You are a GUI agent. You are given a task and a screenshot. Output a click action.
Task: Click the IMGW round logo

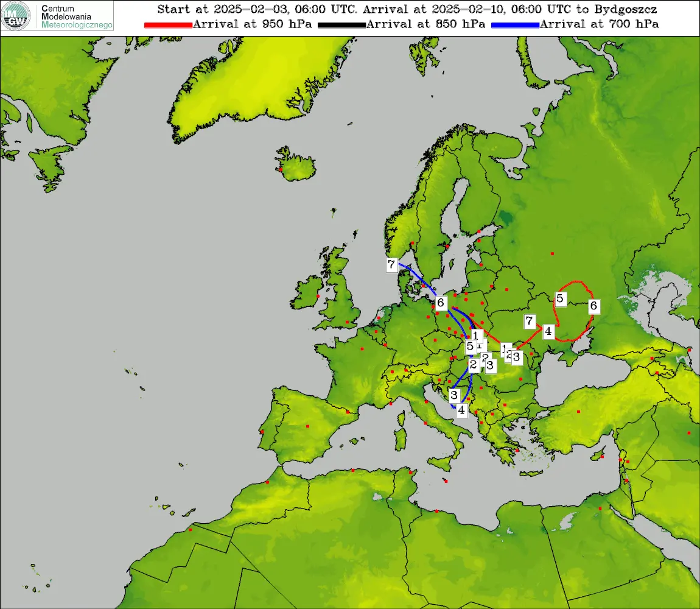click(16, 16)
